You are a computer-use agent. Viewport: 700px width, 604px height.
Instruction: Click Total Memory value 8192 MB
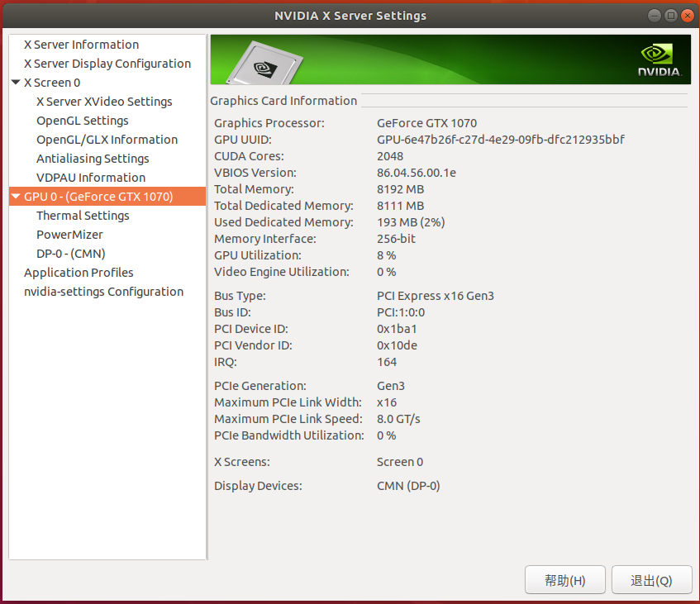[400, 189]
